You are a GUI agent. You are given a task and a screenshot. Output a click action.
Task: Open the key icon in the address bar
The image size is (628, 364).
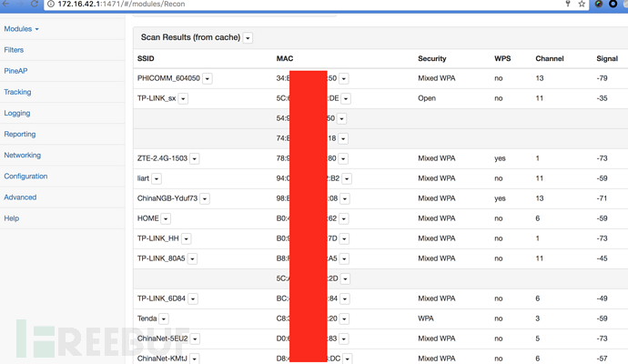point(568,4)
